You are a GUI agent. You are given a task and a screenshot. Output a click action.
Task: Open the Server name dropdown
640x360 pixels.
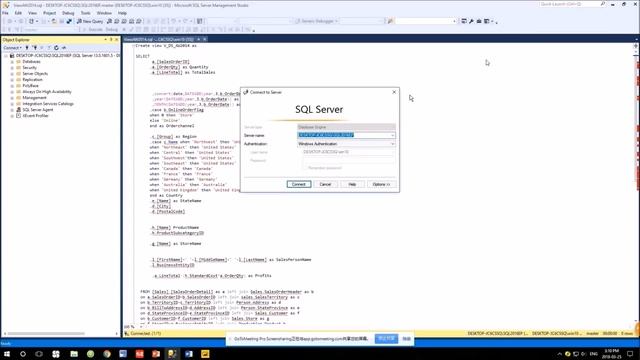(x=393, y=135)
